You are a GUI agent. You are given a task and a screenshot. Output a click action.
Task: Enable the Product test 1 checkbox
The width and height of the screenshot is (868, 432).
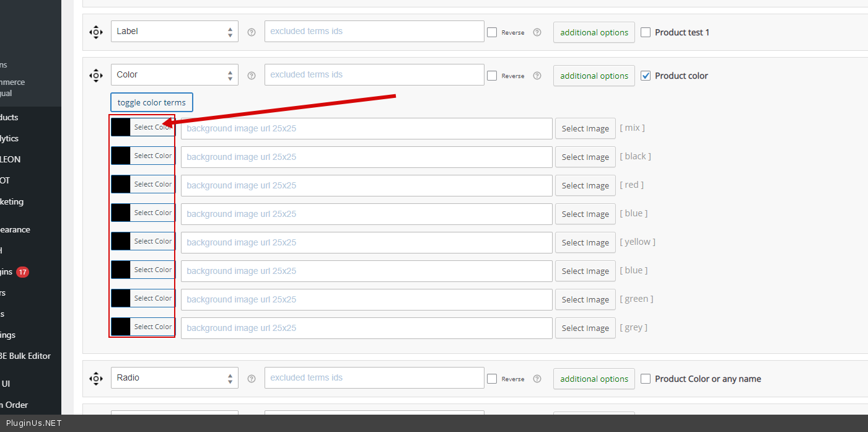tap(646, 32)
